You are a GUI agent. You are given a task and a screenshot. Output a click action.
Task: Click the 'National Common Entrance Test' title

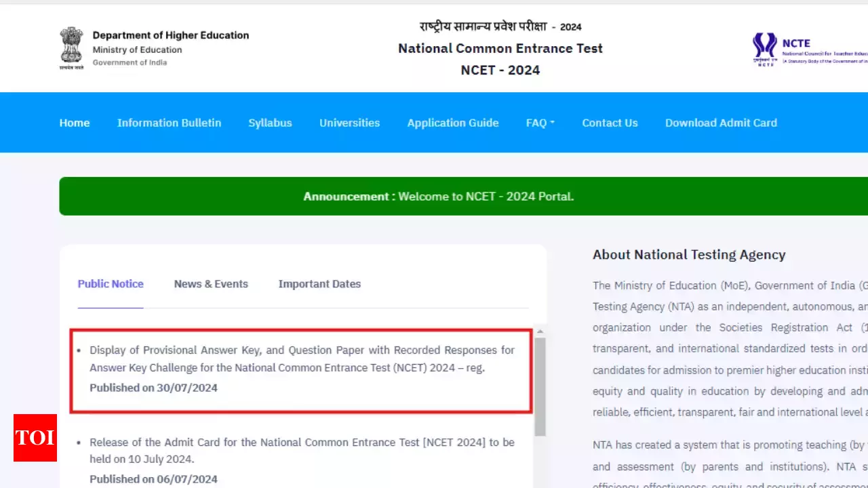pyautogui.click(x=500, y=48)
